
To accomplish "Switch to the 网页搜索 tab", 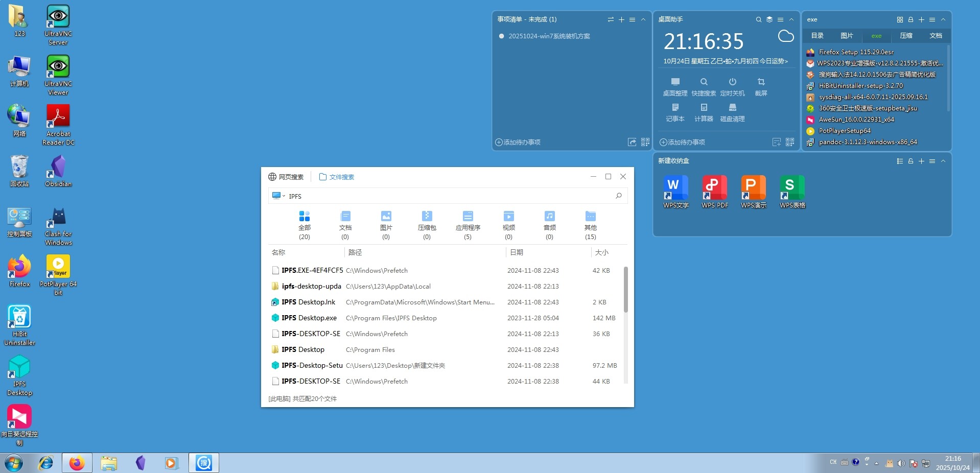I will tap(286, 177).
